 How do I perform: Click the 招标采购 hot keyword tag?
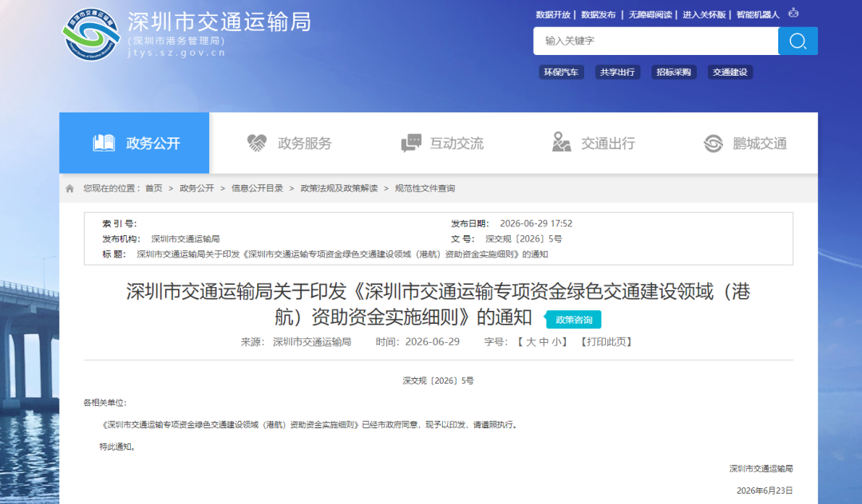674,72
